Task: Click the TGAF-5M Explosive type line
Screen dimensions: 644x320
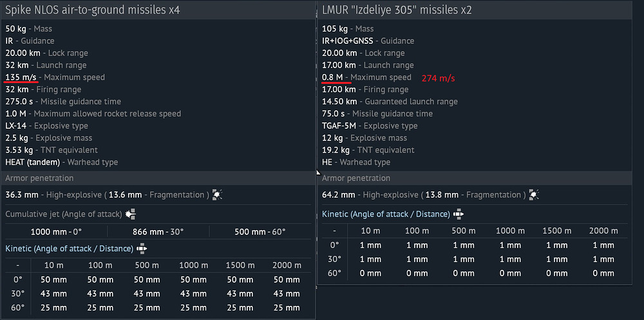Action: pyautogui.click(x=370, y=126)
